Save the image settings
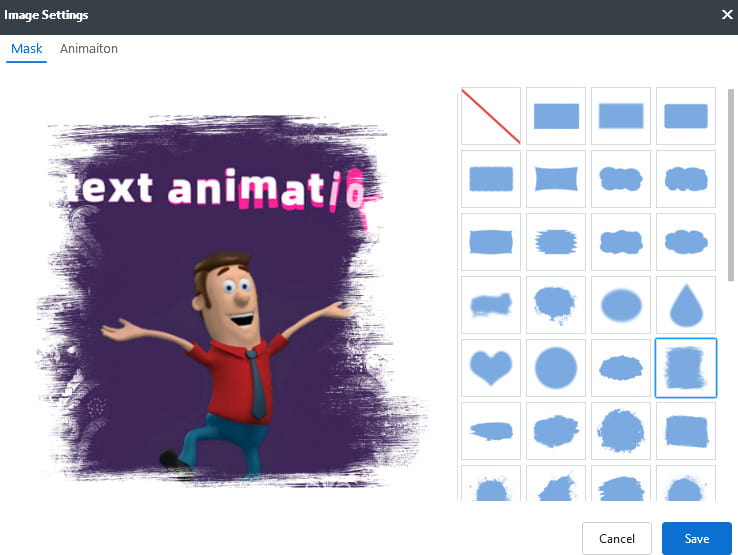The image size is (738, 555). click(x=697, y=539)
